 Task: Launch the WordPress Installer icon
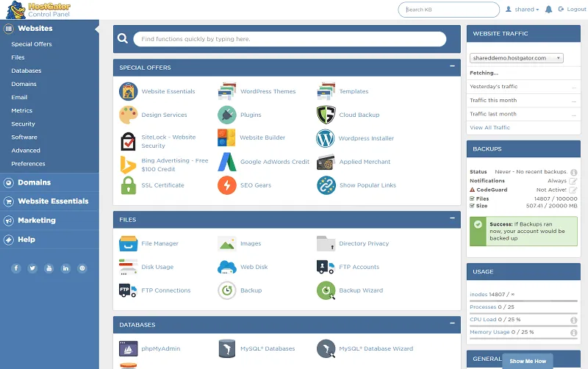coord(326,138)
